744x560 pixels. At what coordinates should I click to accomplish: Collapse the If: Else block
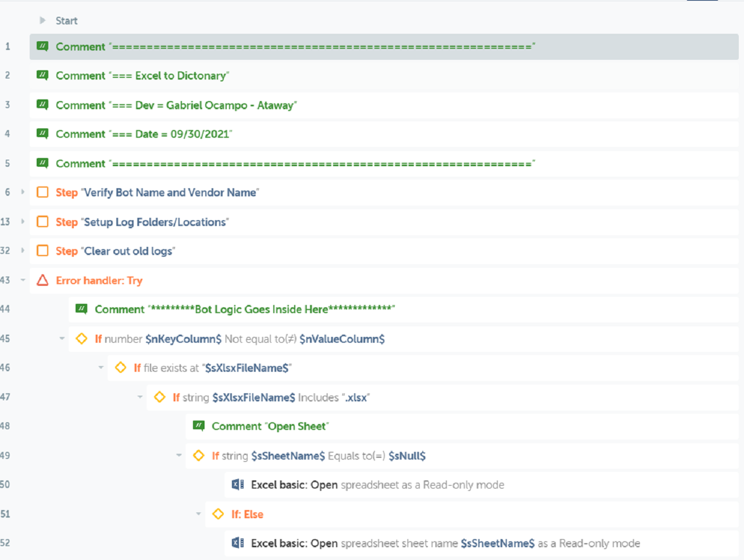198,514
